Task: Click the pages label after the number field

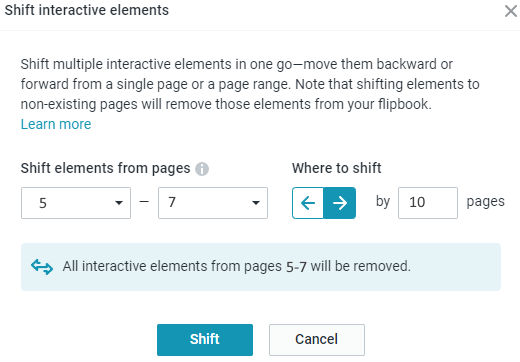Action: tap(486, 202)
